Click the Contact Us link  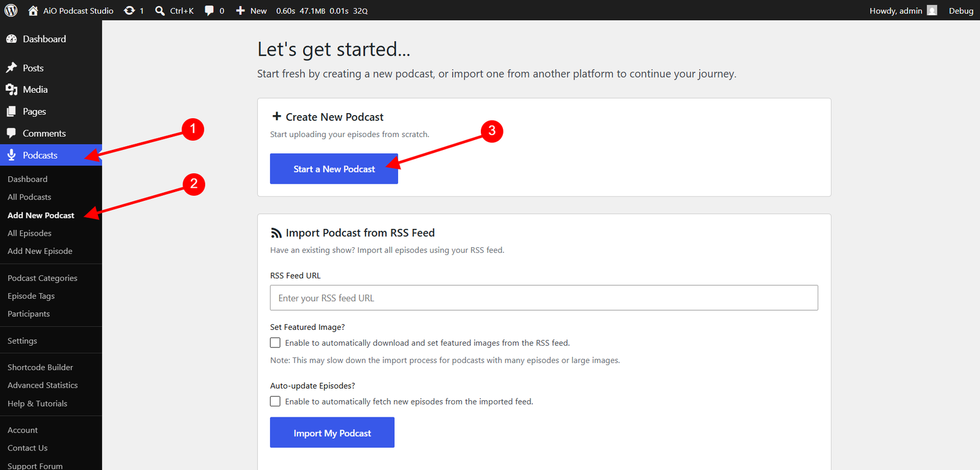click(x=28, y=448)
